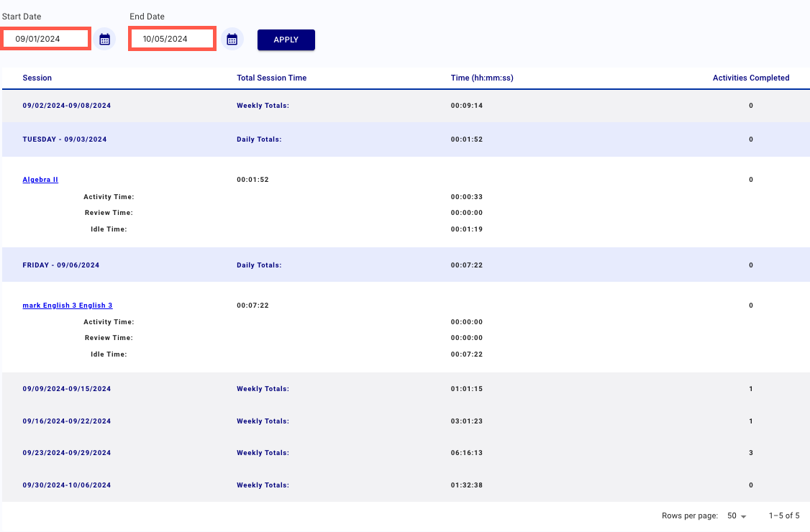Expand the 09/09/2024-09/15/2024 weekly totals row

point(65,388)
